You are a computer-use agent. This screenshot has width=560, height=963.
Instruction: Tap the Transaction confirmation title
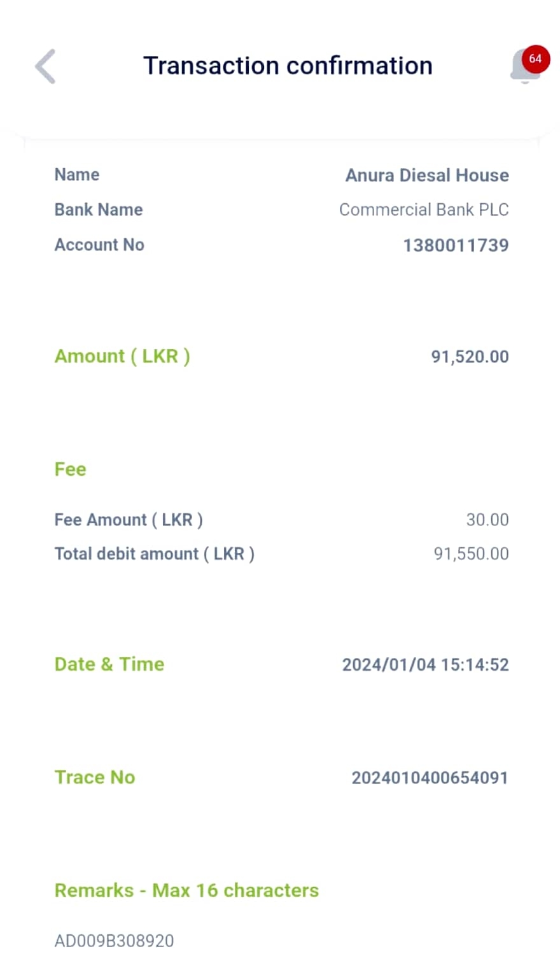[x=288, y=66]
